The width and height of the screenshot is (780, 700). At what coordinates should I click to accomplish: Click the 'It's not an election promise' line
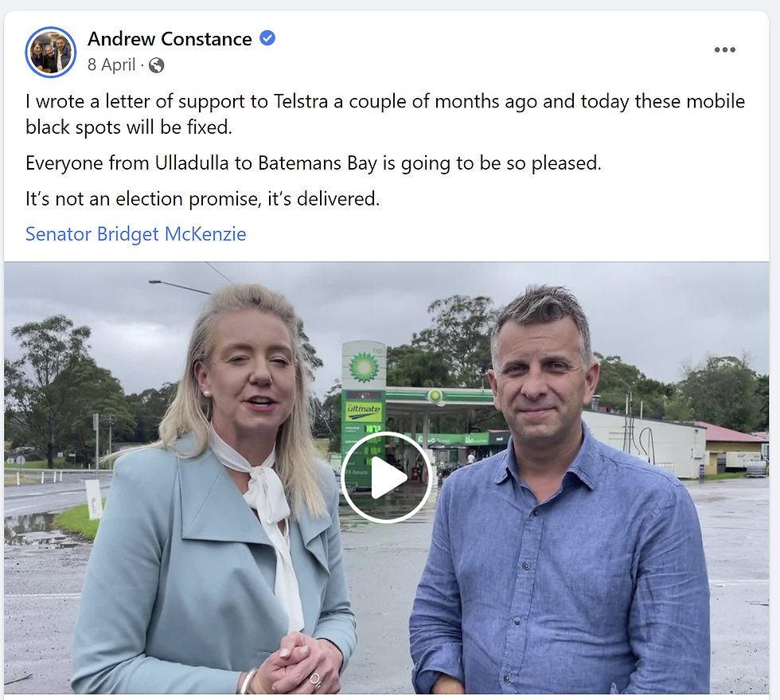[x=202, y=198]
